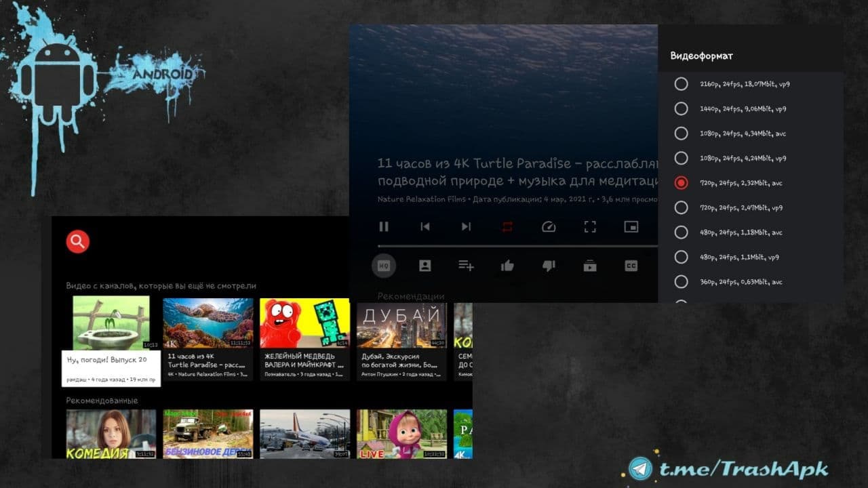Select 1440p, 24fps, vp9 video format

pos(751,108)
